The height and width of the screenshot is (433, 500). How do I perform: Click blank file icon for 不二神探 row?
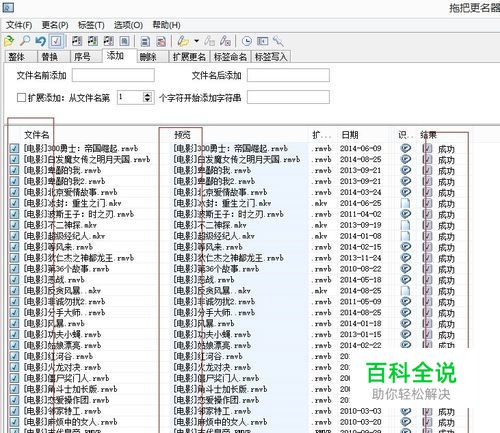pos(405,225)
